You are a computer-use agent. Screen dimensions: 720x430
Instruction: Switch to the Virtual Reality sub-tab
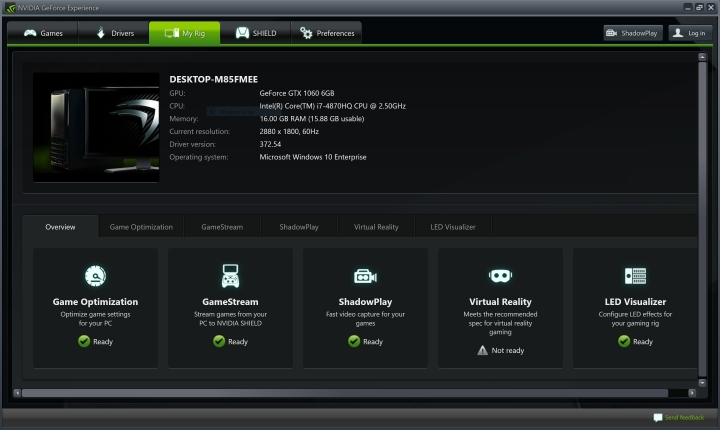[376, 227]
